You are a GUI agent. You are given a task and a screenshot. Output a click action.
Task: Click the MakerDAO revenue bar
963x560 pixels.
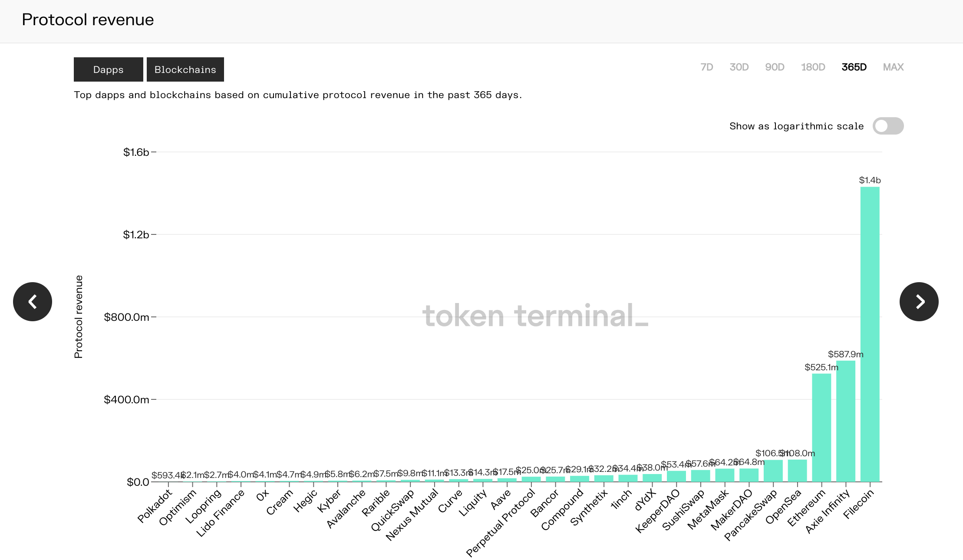click(x=749, y=475)
